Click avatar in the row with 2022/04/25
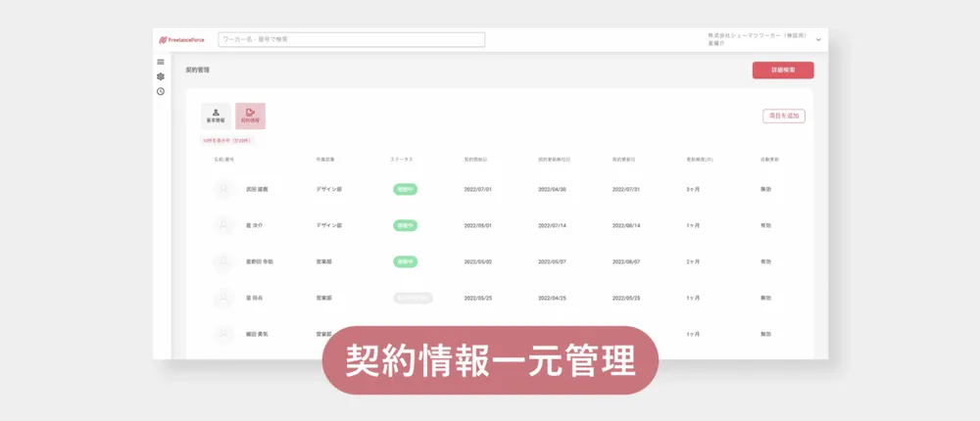 pyautogui.click(x=223, y=298)
